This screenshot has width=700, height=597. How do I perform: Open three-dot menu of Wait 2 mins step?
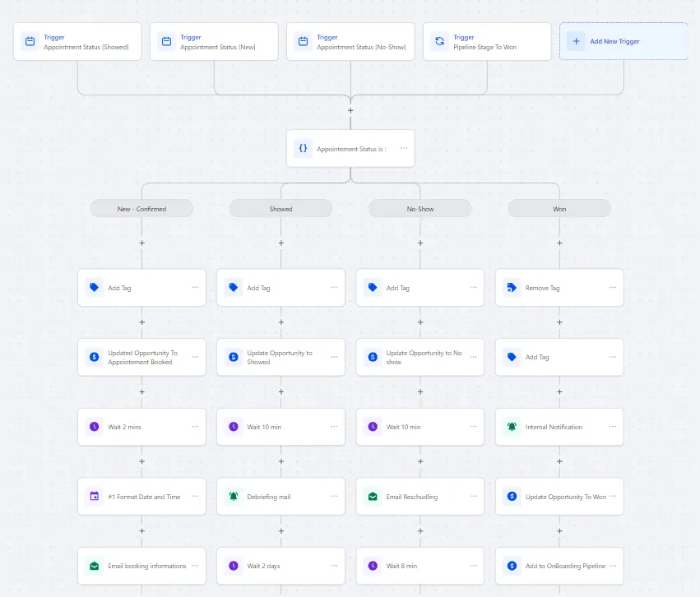point(195,427)
